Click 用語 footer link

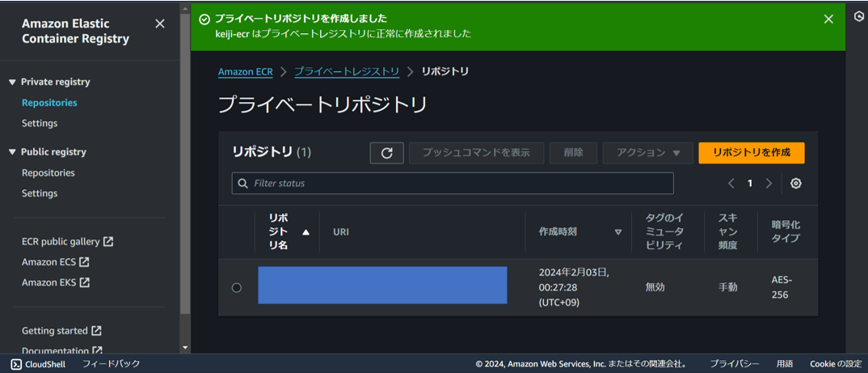785,364
